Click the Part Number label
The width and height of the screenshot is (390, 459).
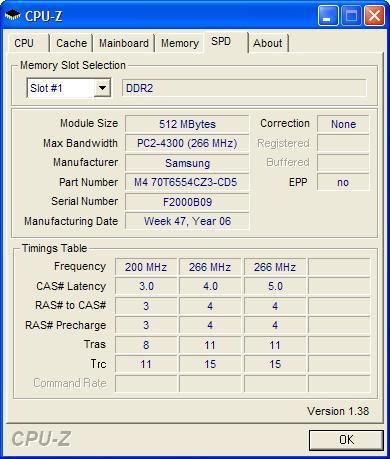point(88,182)
